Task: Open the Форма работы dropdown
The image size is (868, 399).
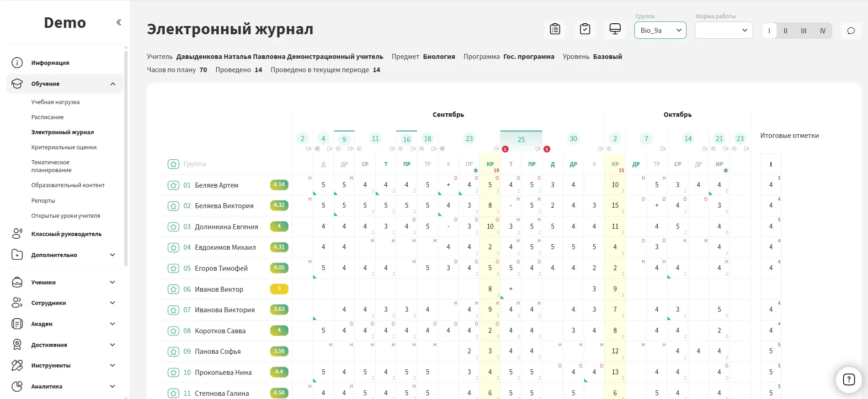Action: [x=723, y=31]
